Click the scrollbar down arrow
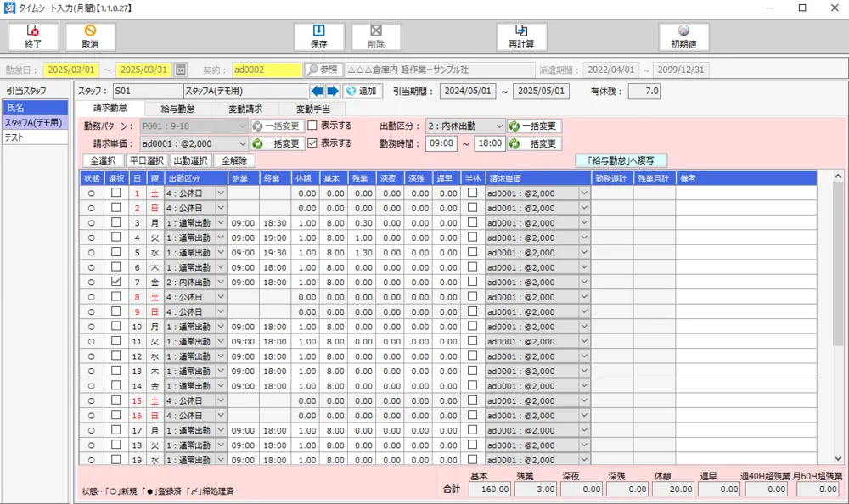Screen dimensions: 849x504 (837, 458)
